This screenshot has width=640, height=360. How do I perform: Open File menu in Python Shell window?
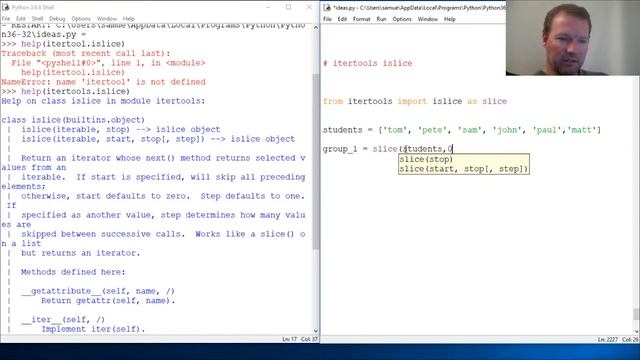[6, 19]
